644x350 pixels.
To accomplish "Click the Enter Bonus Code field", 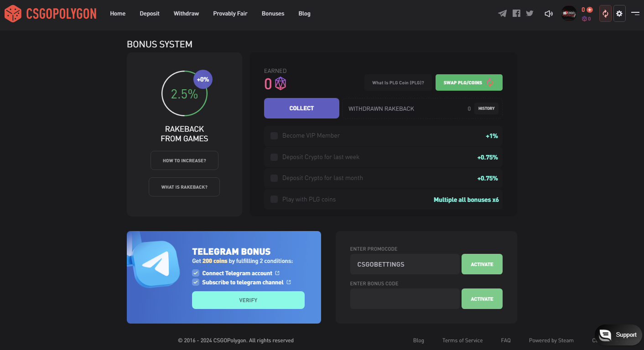I will pyautogui.click(x=405, y=299).
